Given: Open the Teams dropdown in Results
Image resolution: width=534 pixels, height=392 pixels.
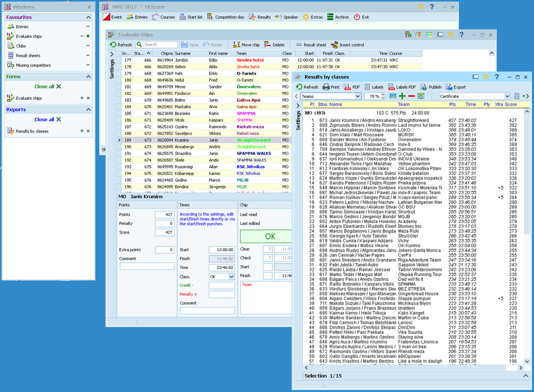Looking at the screenshot, I should pos(358,96).
